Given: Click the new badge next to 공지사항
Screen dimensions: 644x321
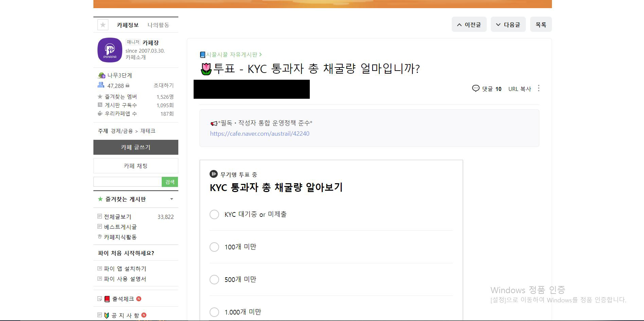Looking at the screenshot, I should [x=144, y=315].
